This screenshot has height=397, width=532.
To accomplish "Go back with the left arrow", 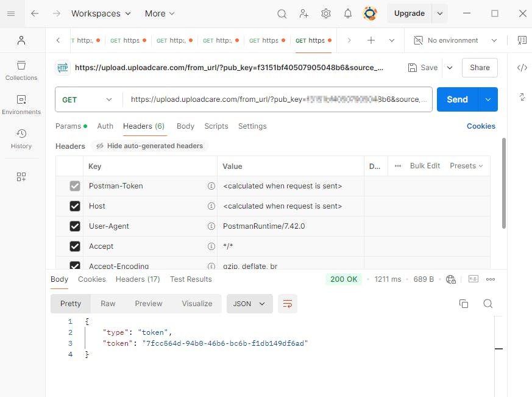I will (x=35, y=13).
